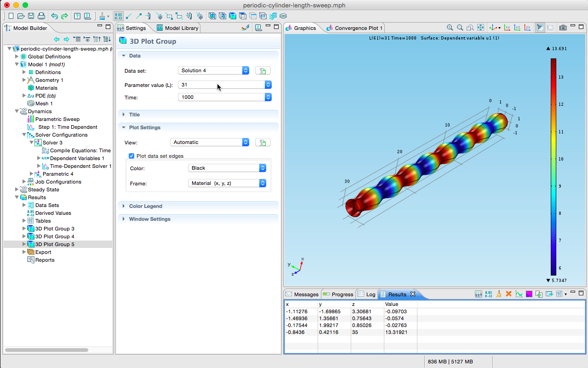Select 3D Plot Group 4 in tree
This screenshot has width=588, height=368.
click(55, 236)
